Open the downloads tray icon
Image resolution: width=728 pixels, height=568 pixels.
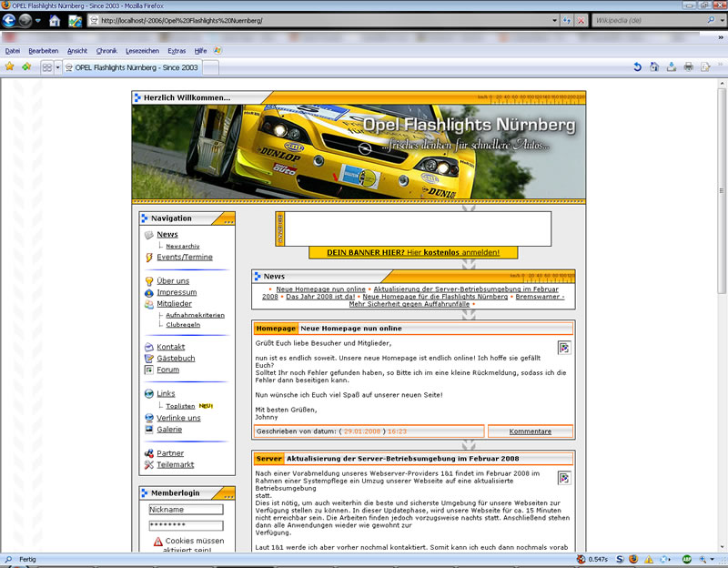click(672, 66)
